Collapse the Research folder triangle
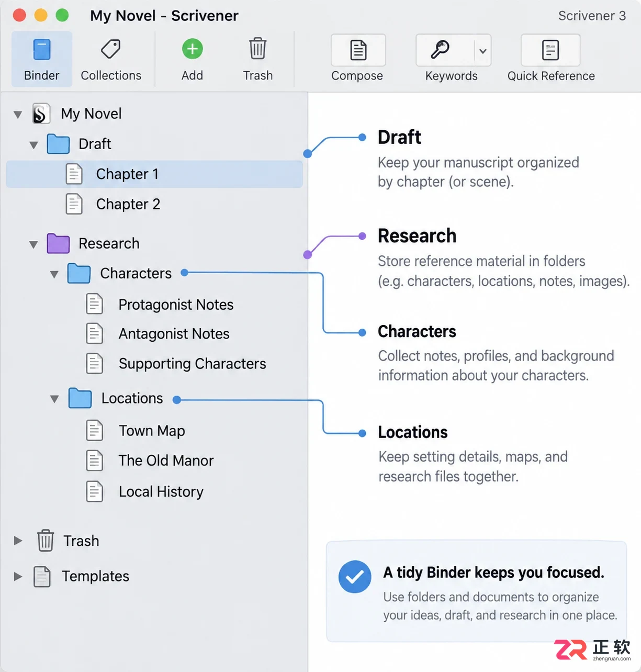 [34, 244]
